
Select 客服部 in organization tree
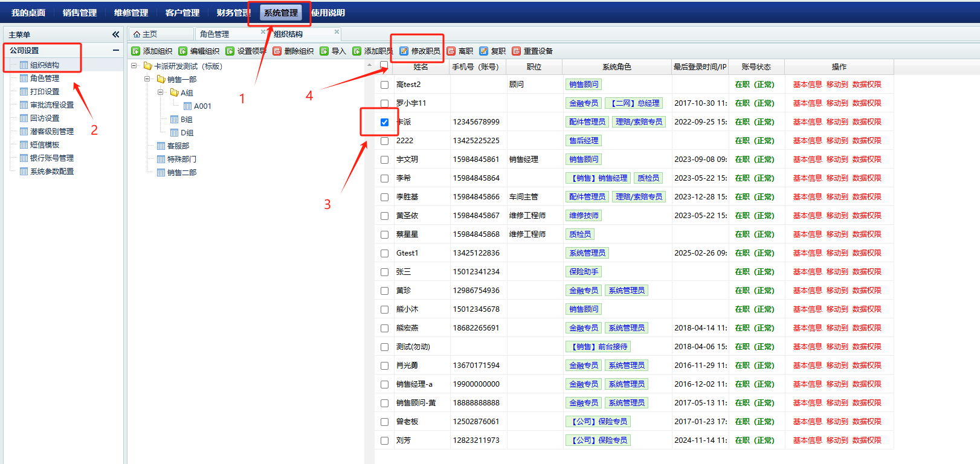pyautogui.click(x=178, y=146)
